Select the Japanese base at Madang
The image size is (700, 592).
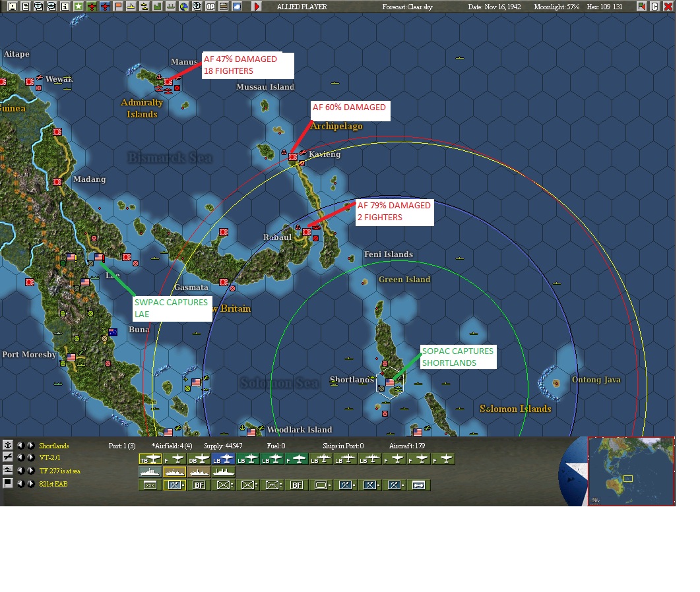coord(57,181)
